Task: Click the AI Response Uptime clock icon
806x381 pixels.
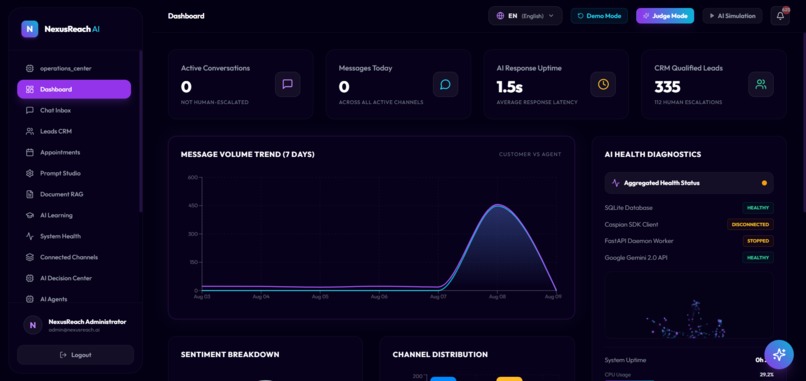Action: tap(603, 84)
